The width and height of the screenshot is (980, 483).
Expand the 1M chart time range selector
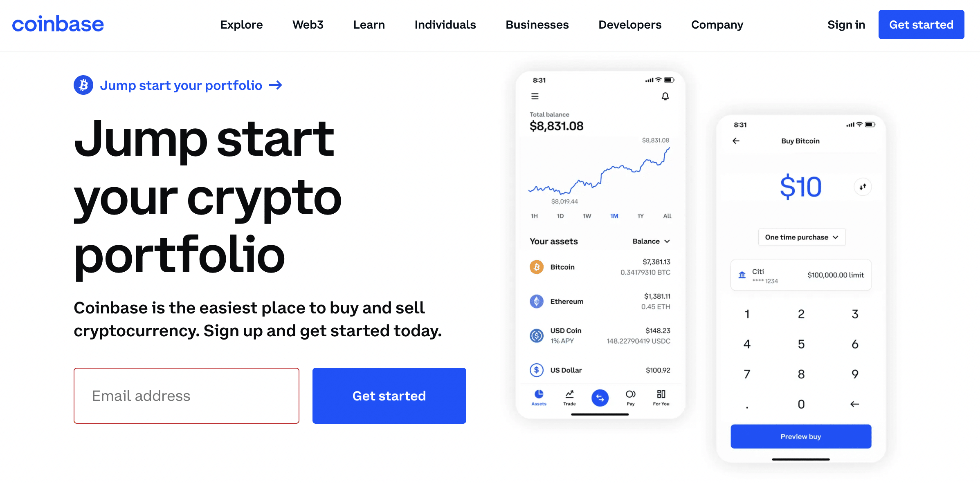613,218
